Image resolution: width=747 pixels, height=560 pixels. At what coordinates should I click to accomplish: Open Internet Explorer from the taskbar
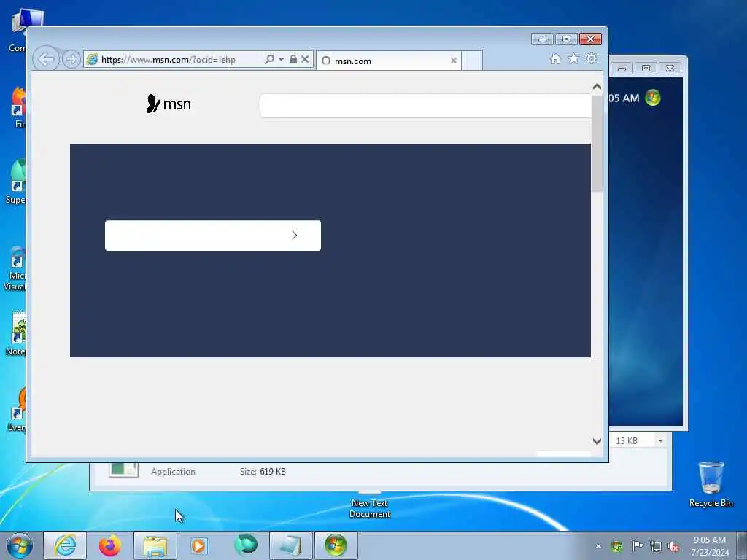(65, 545)
